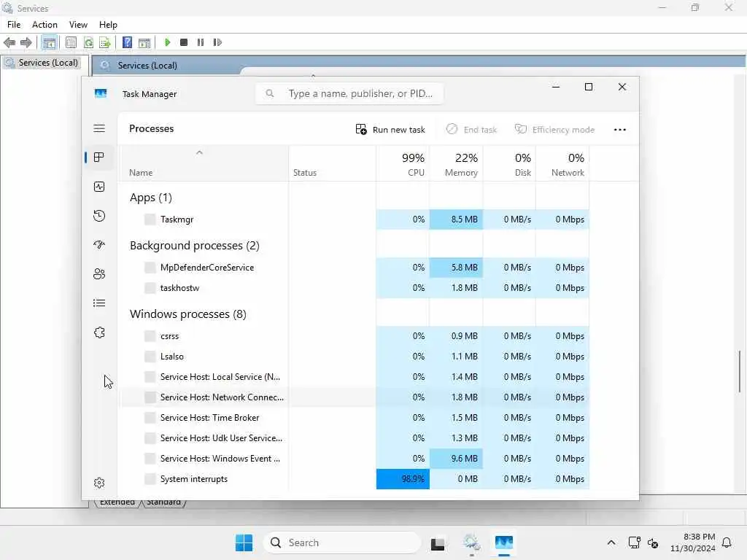Click taskbar Search box
The width and height of the screenshot is (747, 560).
[x=341, y=542]
